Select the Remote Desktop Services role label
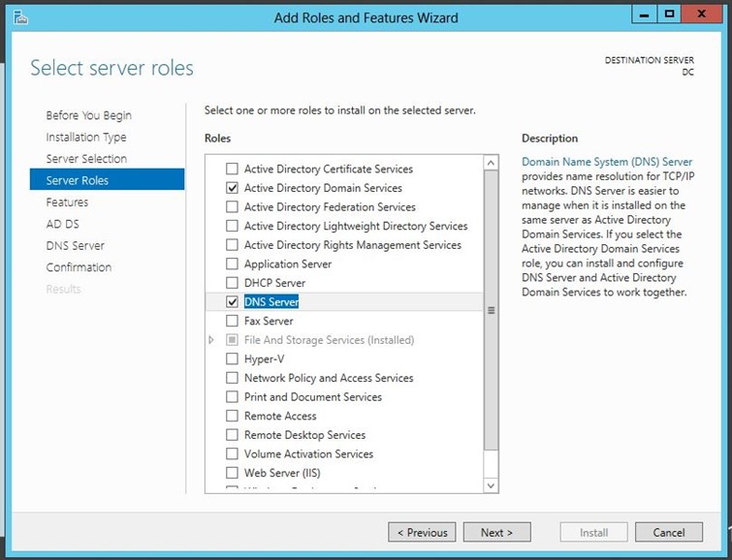This screenshot has height=560, width=732. point(304,435)
